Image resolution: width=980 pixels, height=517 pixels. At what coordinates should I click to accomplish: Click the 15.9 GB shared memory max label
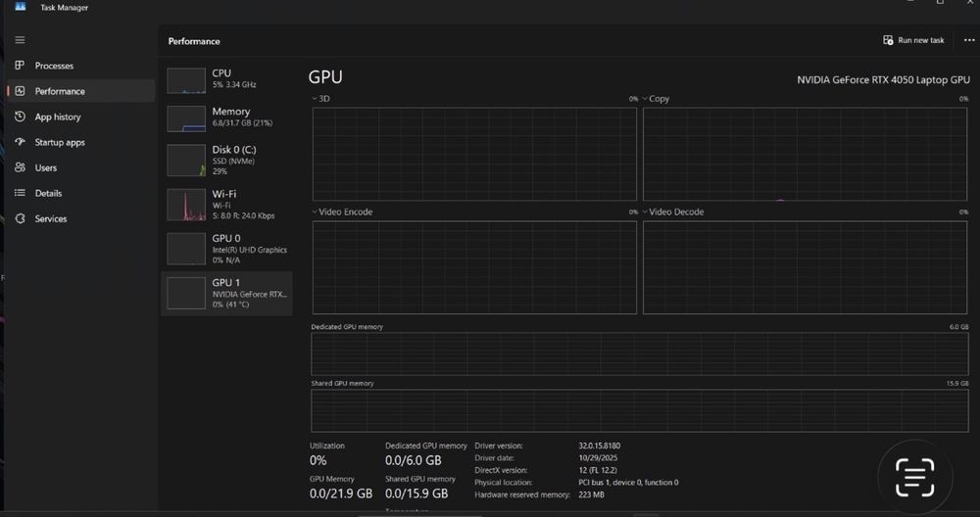(957, 384)
